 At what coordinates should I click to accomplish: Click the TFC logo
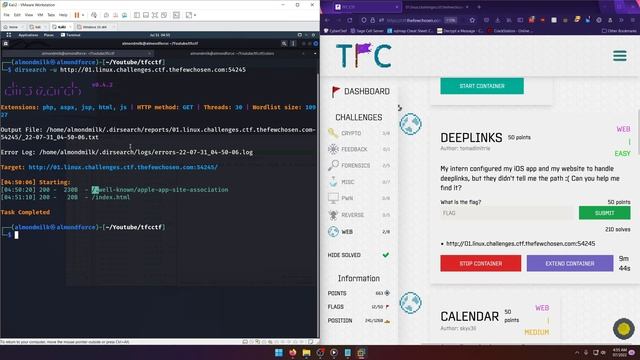(364, 55)
